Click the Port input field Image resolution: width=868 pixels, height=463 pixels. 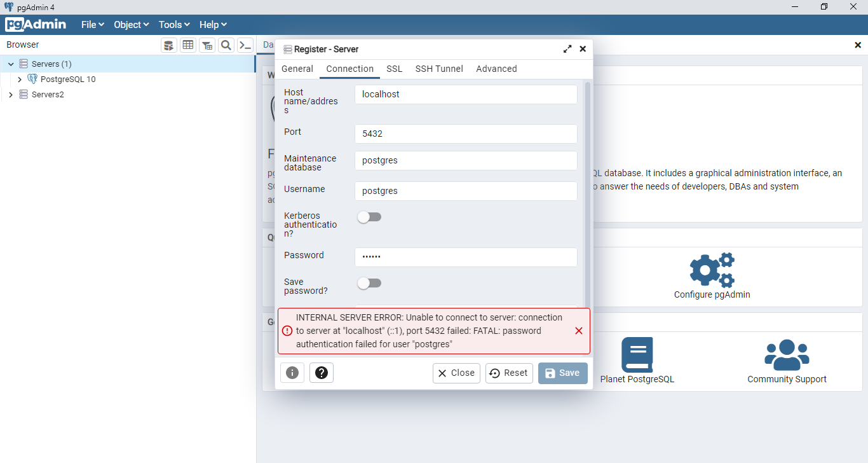466,134
